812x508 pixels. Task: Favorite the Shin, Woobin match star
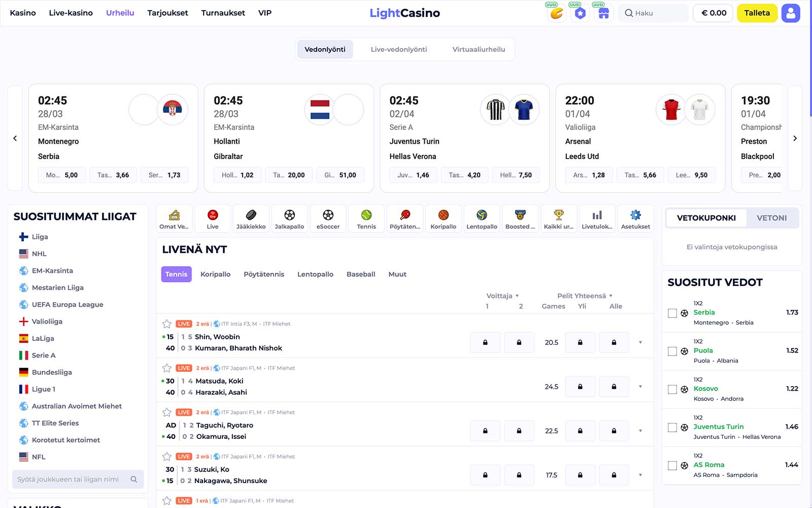167,324
